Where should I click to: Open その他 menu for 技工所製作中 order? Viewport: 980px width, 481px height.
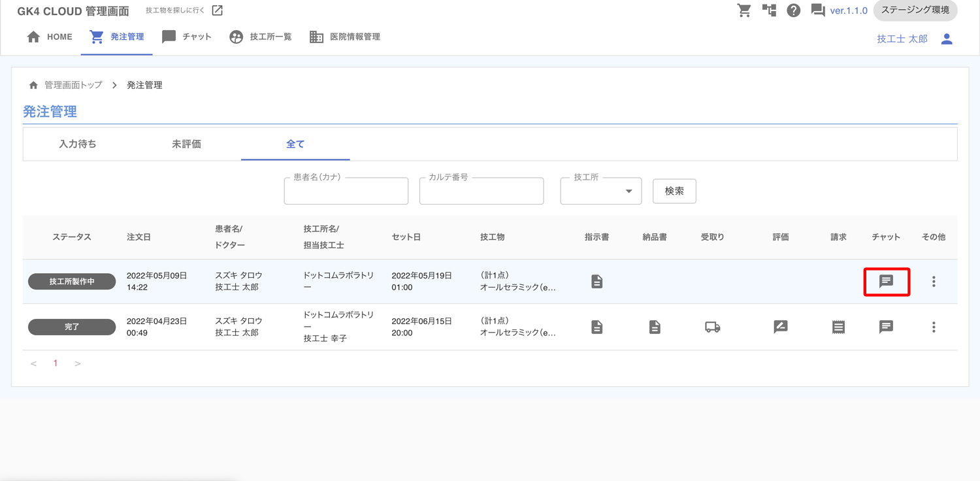(x=934, y=282)
